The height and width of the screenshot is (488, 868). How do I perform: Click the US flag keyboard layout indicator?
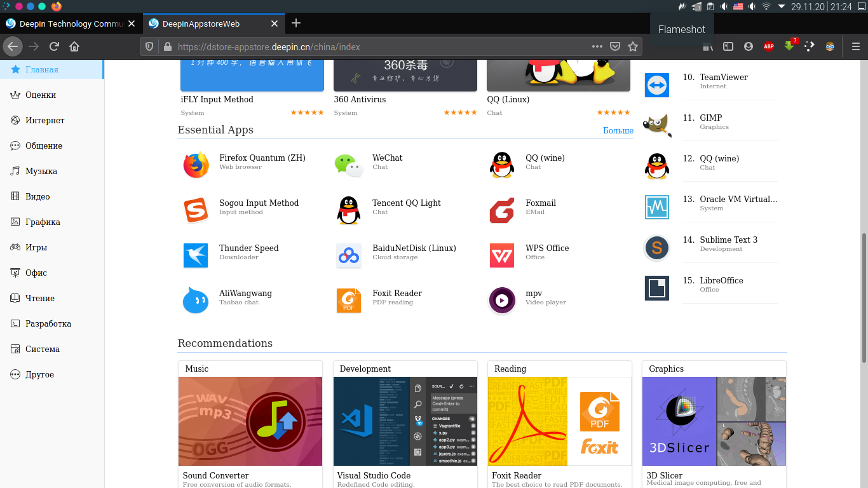[x=738, y=6]
